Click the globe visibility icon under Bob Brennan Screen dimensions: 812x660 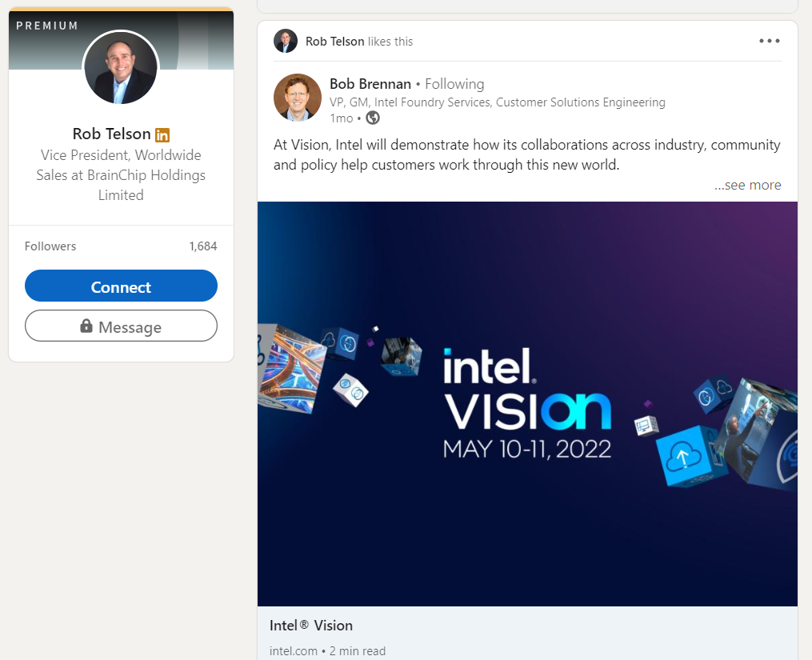pyautogui.click(x=373, y=118)
